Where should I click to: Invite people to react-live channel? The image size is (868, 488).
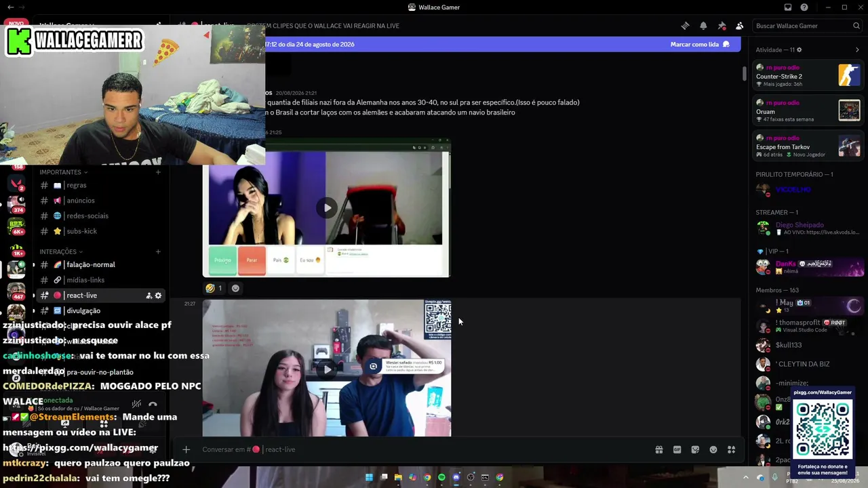[149, 296]
